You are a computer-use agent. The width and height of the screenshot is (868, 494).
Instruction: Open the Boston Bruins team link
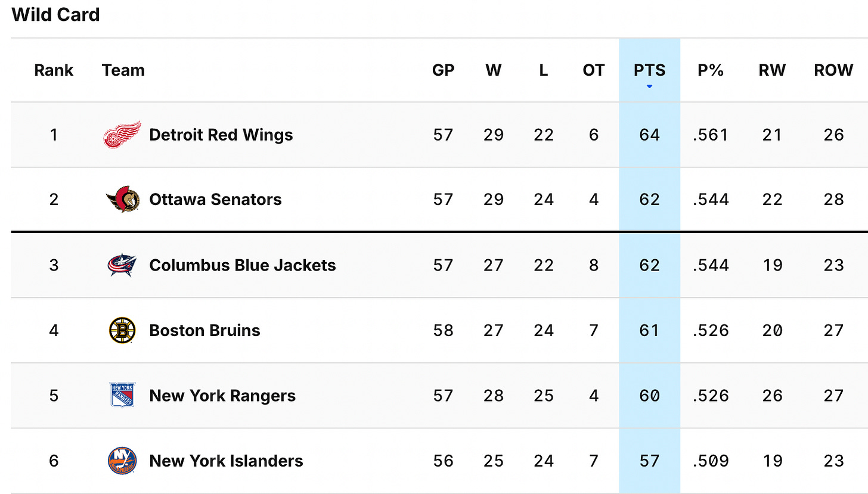(x=204, y=330)
